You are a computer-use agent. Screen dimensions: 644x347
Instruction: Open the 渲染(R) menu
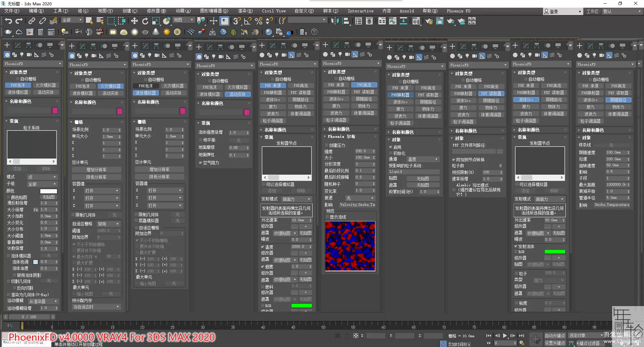coord(245,11)
